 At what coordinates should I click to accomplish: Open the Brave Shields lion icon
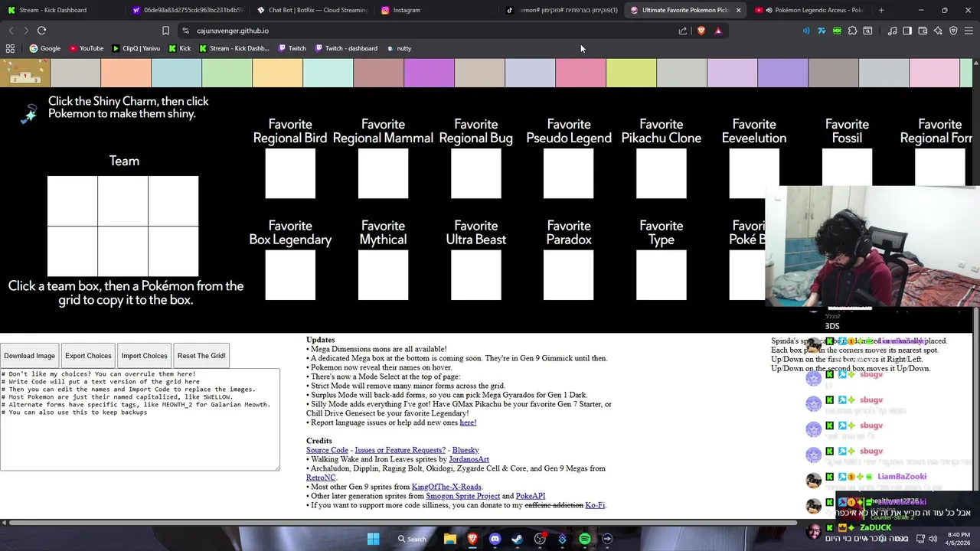pos(701,31)
